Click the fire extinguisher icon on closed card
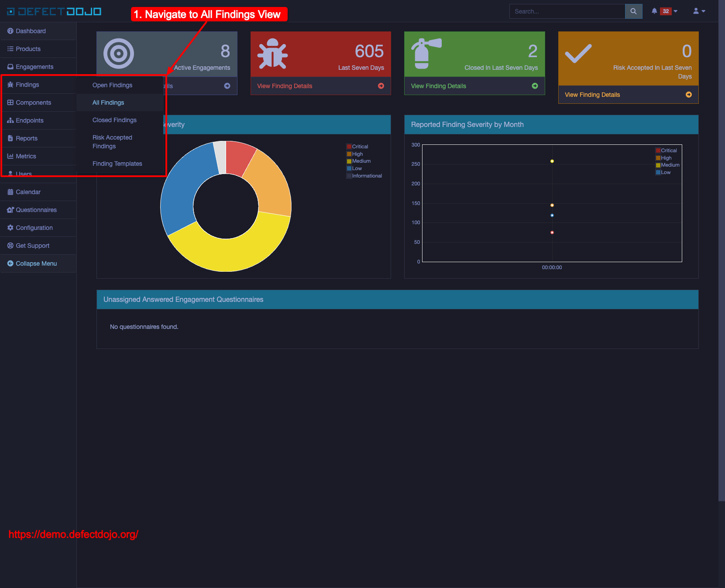This screenshot has height=588, width=725. click(x=426, y=54)
